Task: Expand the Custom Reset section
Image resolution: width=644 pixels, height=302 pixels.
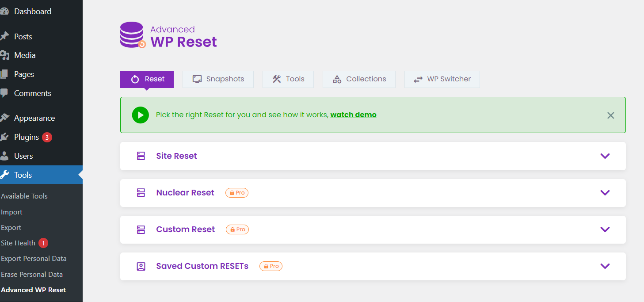Action: coord(605,229)
